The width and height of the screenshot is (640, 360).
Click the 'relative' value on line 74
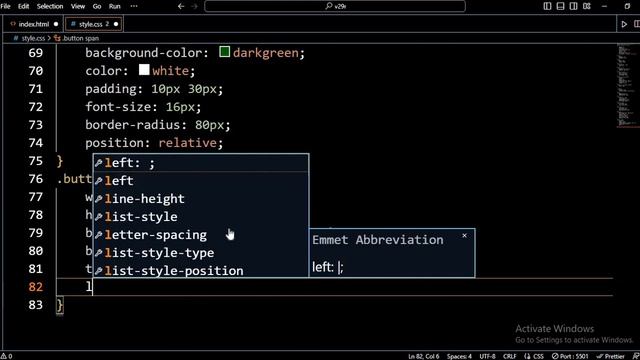pos(187,142)
